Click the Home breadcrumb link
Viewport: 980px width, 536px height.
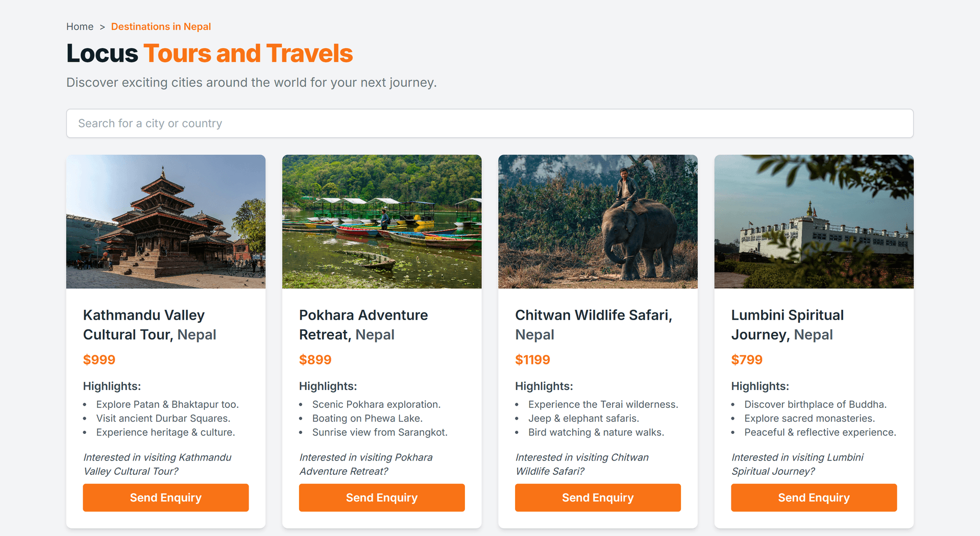click(x=80, y=27)
